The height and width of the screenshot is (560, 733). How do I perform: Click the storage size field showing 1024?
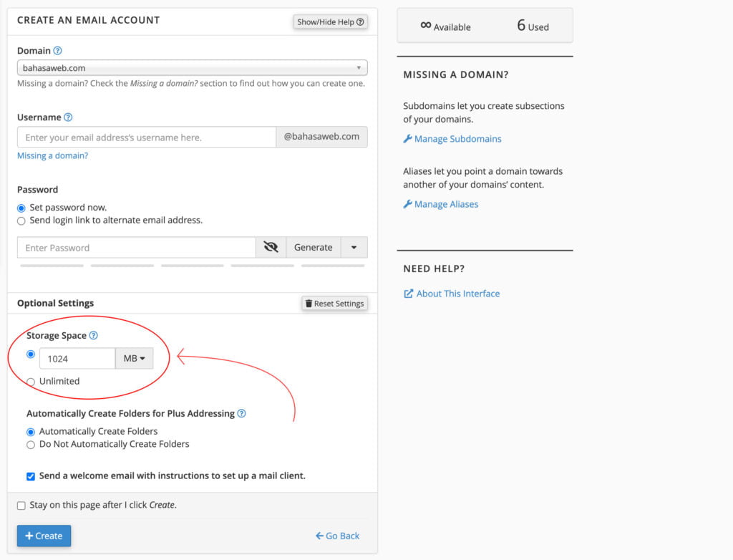pos(77,358)
